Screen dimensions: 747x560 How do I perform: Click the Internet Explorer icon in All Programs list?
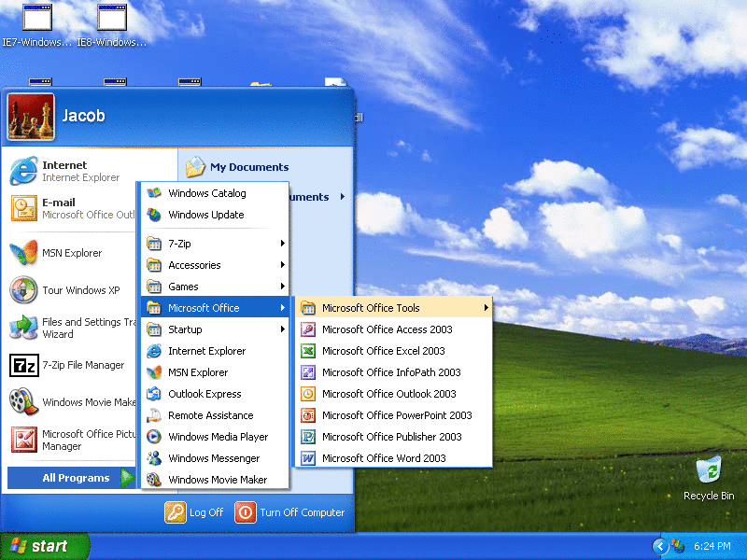click(154, 351)
